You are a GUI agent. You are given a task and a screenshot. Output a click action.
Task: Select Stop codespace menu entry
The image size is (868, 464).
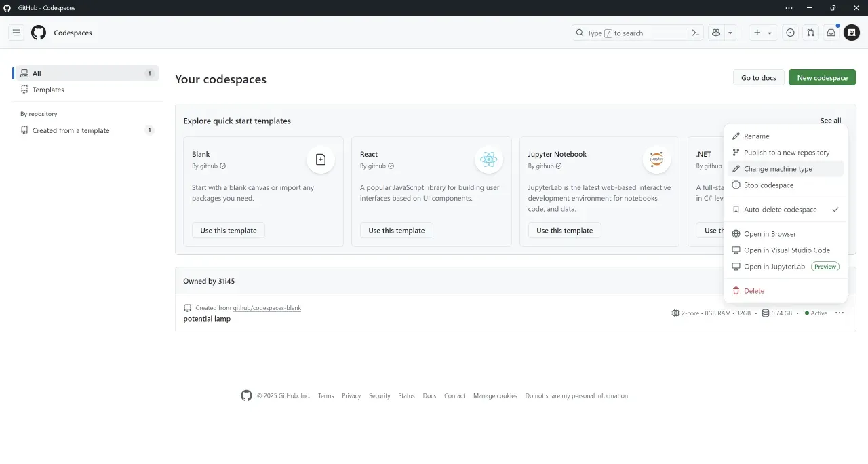pos(785,185)
